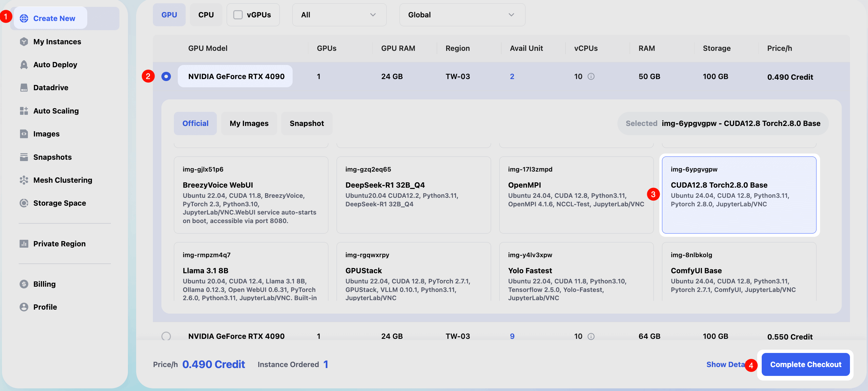The height and width of the screenshot is (391, 868).
Task: Click the Billing dollar icon
Action: tap(24, 284)
